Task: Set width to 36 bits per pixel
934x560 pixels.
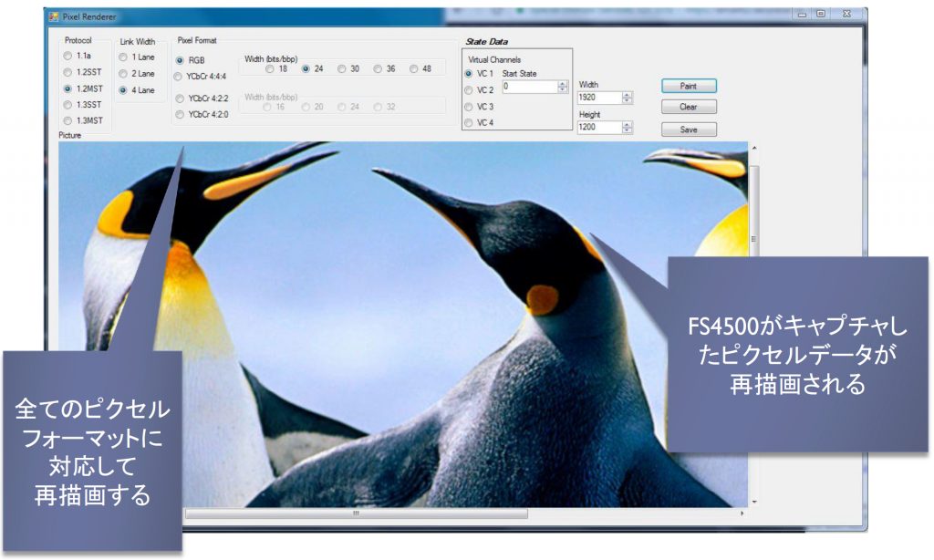Action: click(x=378, y=69)
